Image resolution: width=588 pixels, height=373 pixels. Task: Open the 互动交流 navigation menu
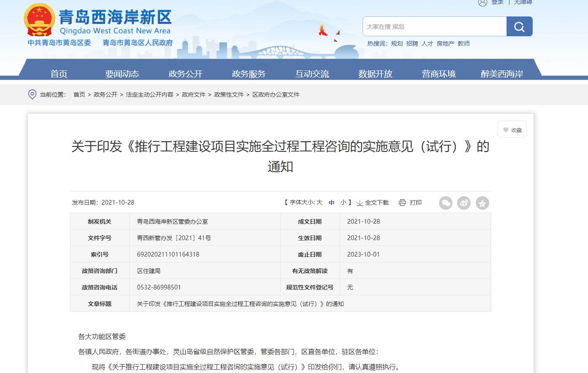312,73
